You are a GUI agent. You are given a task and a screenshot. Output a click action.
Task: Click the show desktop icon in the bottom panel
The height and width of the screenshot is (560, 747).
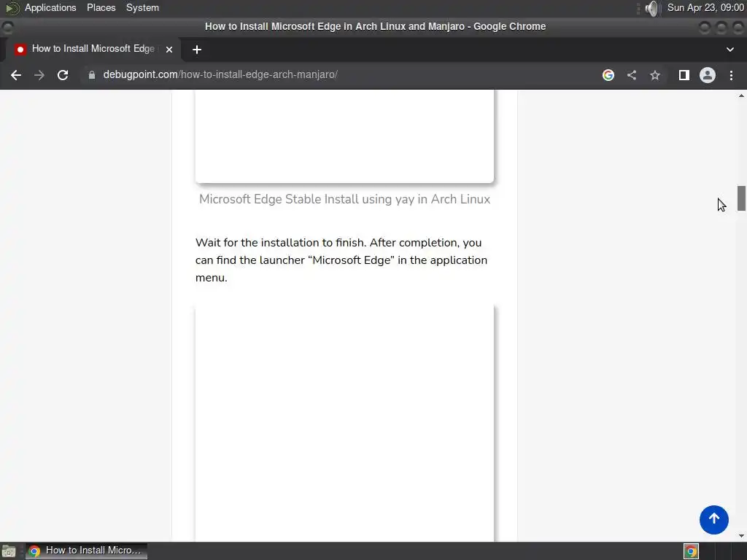(9, 551)
